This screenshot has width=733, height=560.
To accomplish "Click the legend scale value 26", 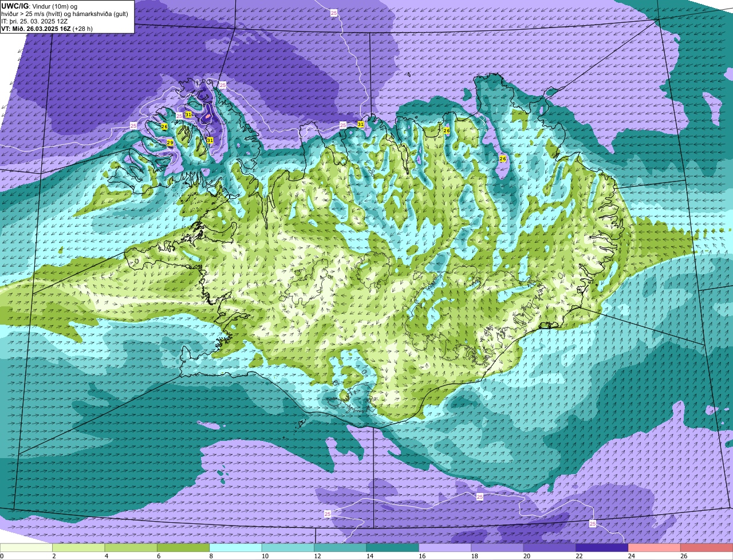I will pos(684,556).
